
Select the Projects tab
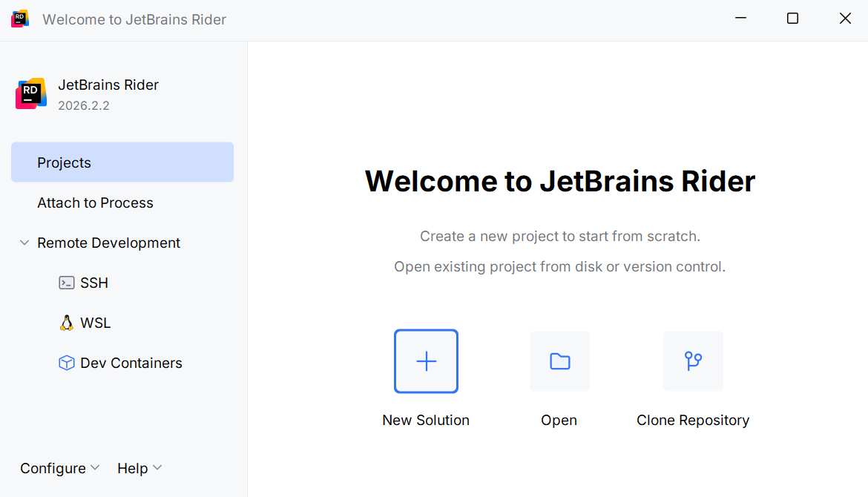coord(122,162)
